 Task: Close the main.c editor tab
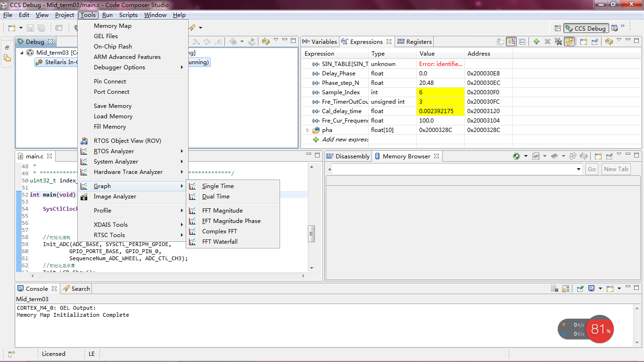click(49, 156)
